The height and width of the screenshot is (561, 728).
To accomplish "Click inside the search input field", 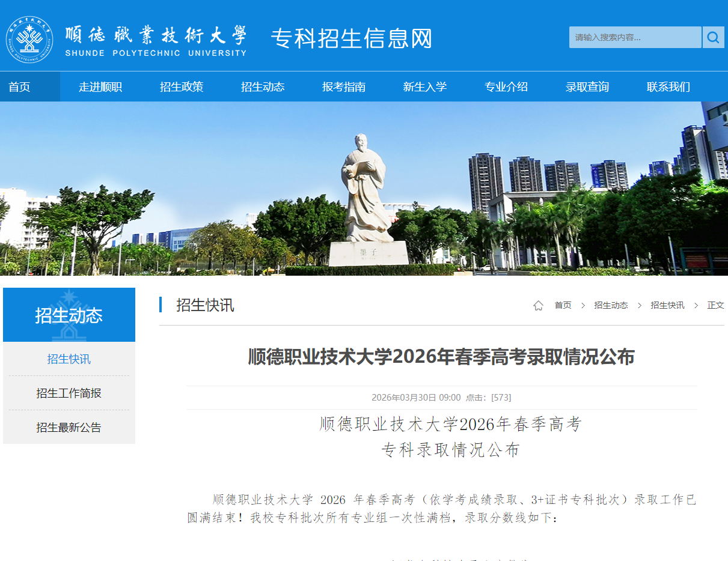I will [631, 37].
